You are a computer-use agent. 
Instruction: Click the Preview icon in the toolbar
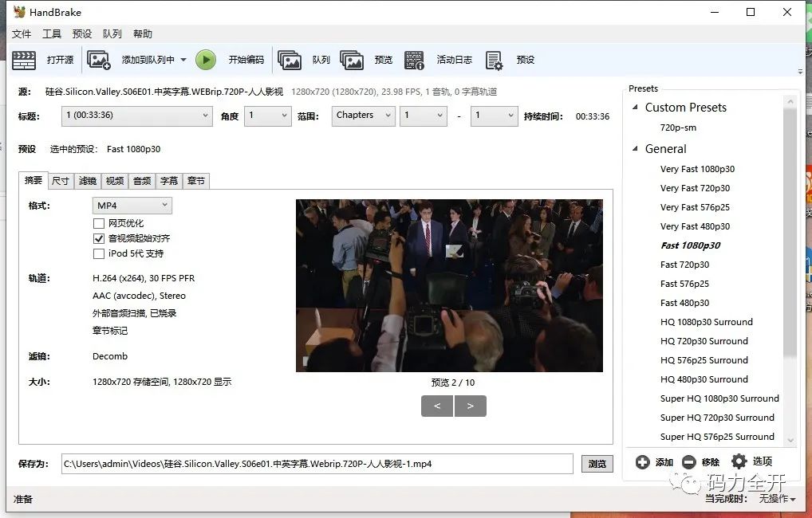point(352,60)
